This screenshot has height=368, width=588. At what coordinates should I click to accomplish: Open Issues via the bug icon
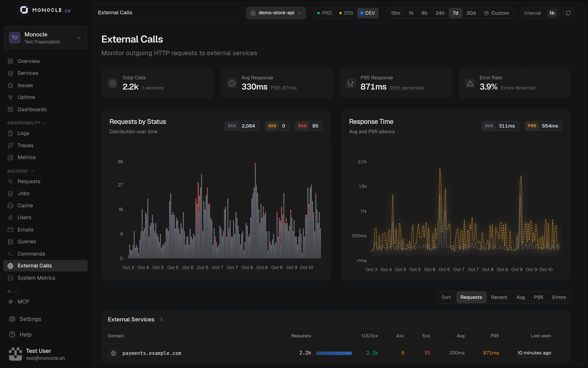click(10, 85)
